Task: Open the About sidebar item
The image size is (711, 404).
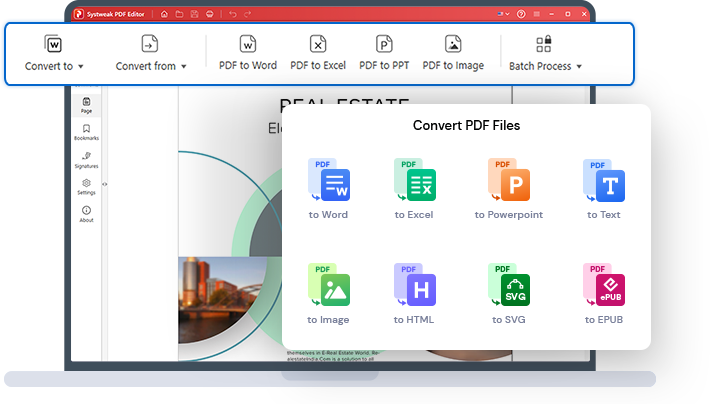Action: point(86,214)
